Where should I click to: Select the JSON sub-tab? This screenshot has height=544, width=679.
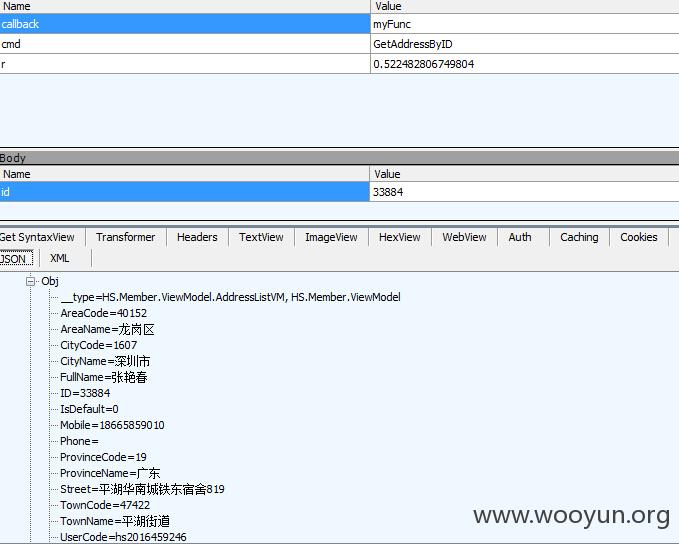16,259
